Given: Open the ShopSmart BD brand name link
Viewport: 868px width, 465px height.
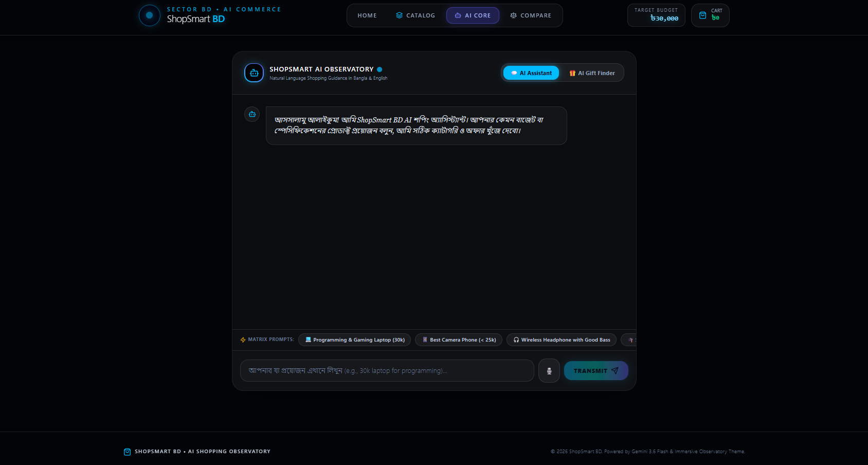Looking at the screenshot, I should pyautogui.click(x=196, y=19).
